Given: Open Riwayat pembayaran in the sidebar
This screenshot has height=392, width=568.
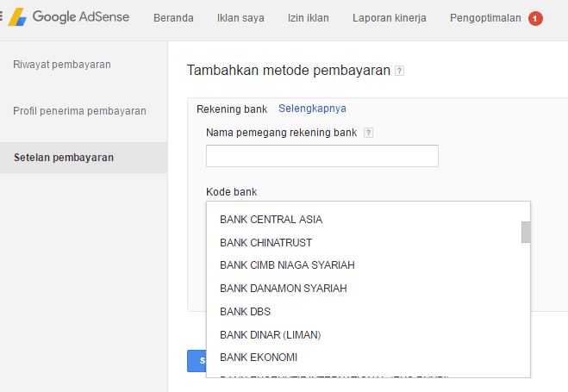Looking at the screenshot, I should pyautogui.click(x=62, y=65).
